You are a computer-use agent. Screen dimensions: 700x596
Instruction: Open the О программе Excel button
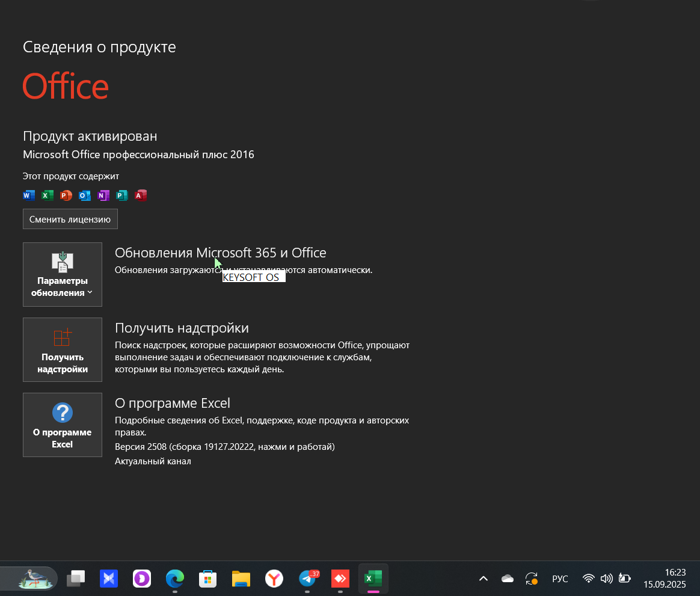coord(63,425)
